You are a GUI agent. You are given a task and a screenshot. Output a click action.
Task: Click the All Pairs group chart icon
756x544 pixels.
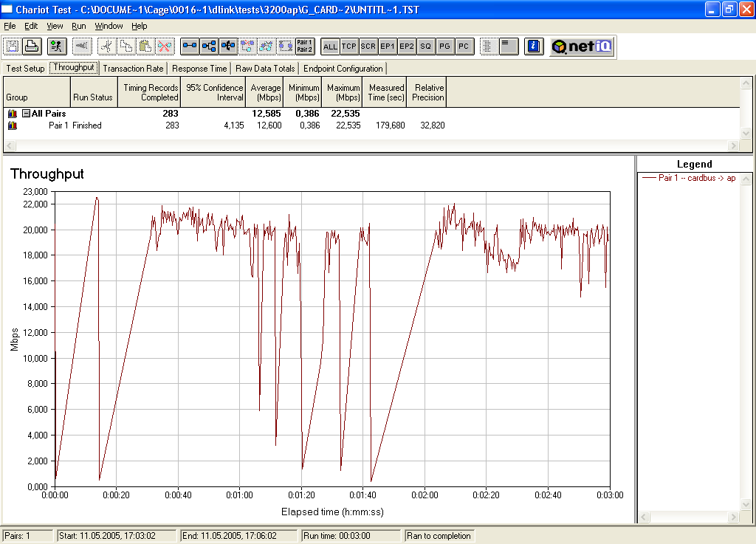13,114
